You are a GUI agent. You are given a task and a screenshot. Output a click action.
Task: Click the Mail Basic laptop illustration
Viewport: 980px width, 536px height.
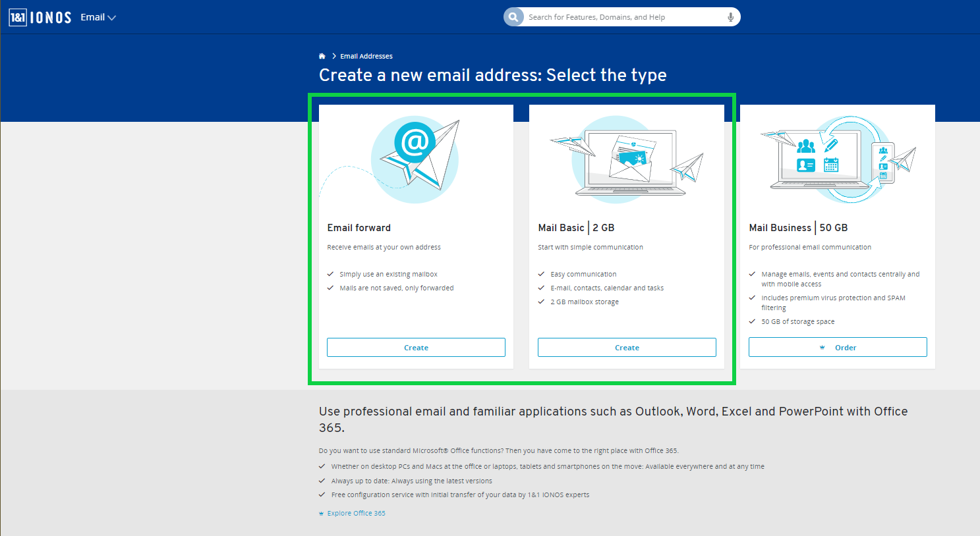click(627, 159)
